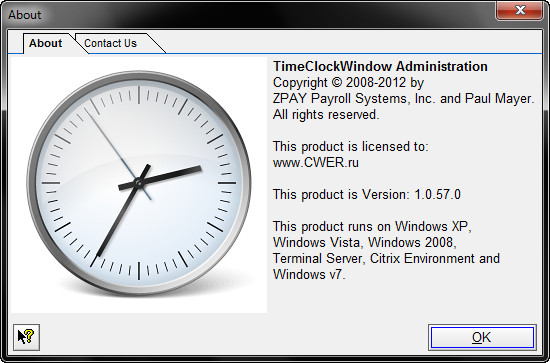This screenshot has width=550, height=363.
Task: Click the 'Windows v7.' text line
Action: pos(309,274)
